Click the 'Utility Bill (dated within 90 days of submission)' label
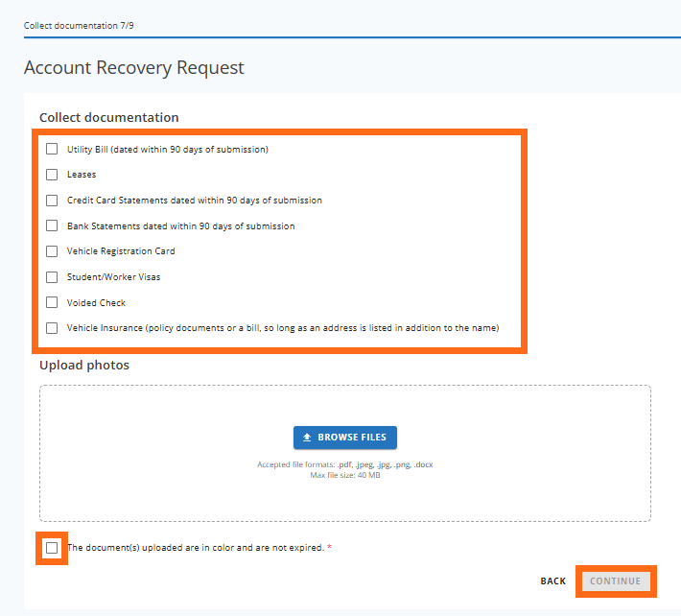The height and width of the screenshot is (616, 681). click(x=168, y=150)
